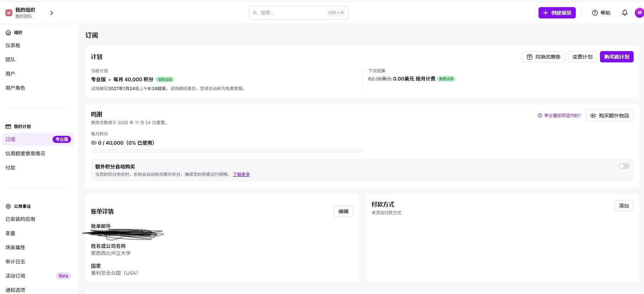Open the 了解更多 link

tap(241, 174)
